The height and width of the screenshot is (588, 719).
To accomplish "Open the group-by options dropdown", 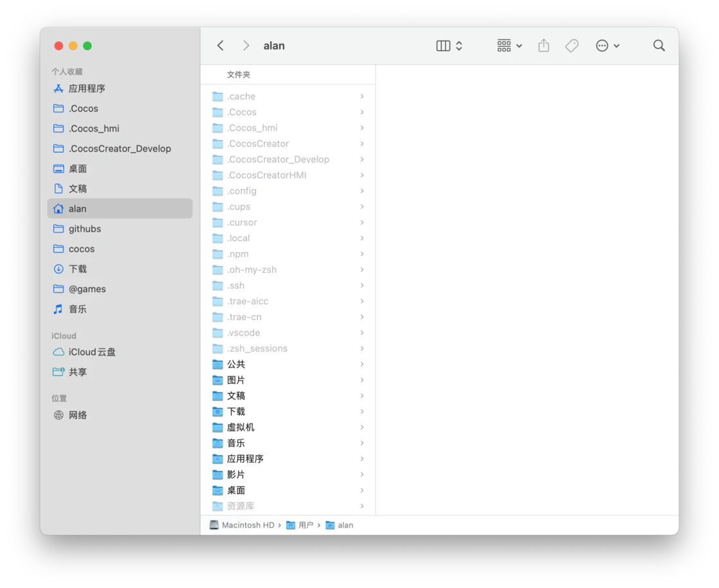I will [510, 46].
